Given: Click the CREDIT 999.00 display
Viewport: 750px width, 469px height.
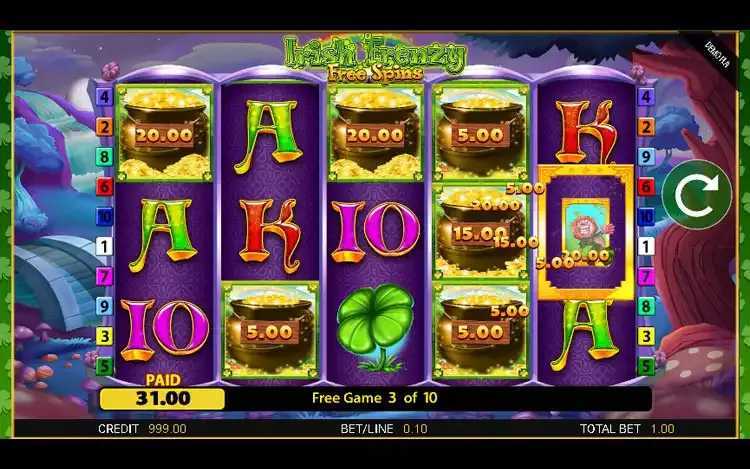Looking at the screenshot, I should pos(142,429).
